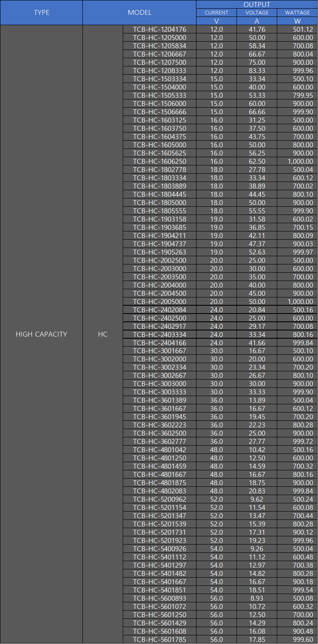Screen dimensions: 318x644
Task: Select model TCB-HC-1205834
Action: click(159, 46)
